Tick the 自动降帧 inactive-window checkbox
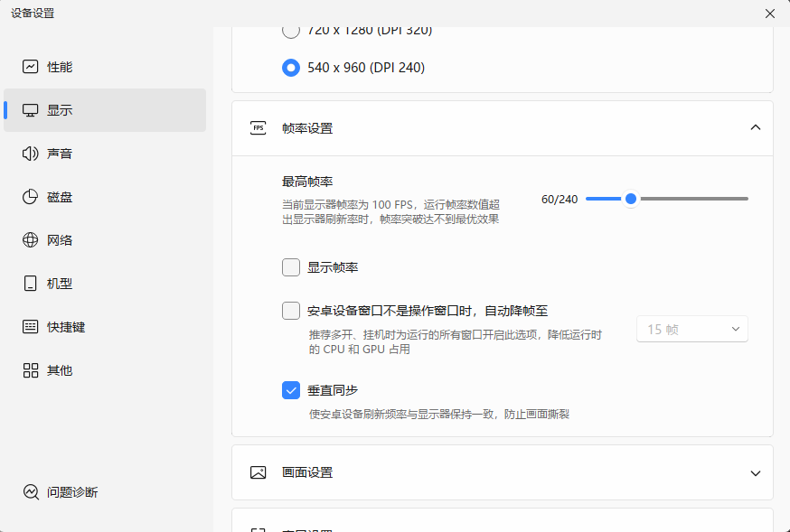The width and height of the screenshot is (790, 532). [291, 311]
